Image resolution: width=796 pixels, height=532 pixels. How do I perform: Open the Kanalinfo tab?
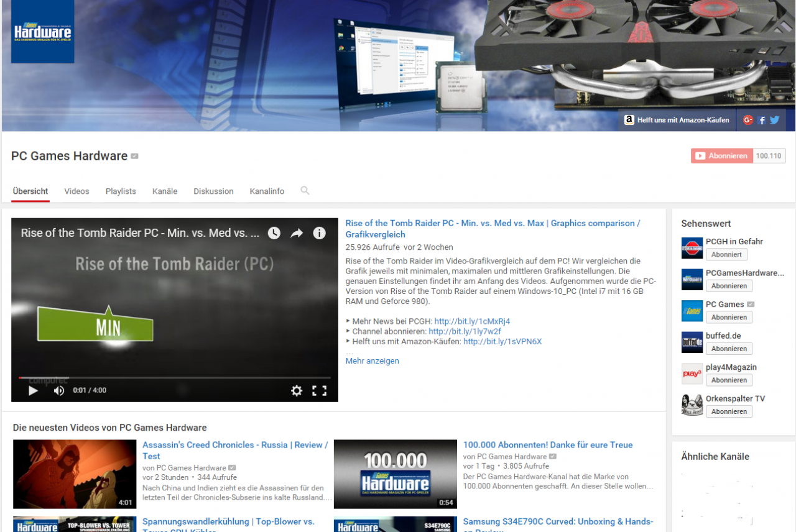(x=267, y=191)
